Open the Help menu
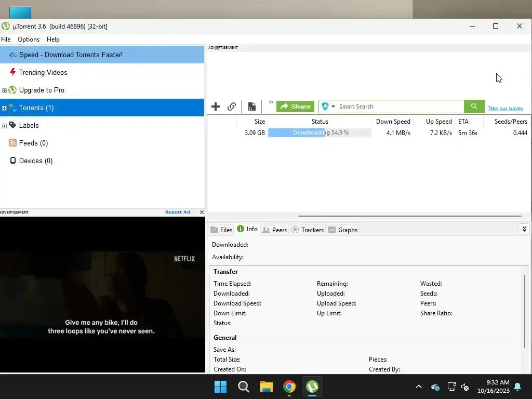532x399 pixels. pyautogui.click(x=54, y=39)
